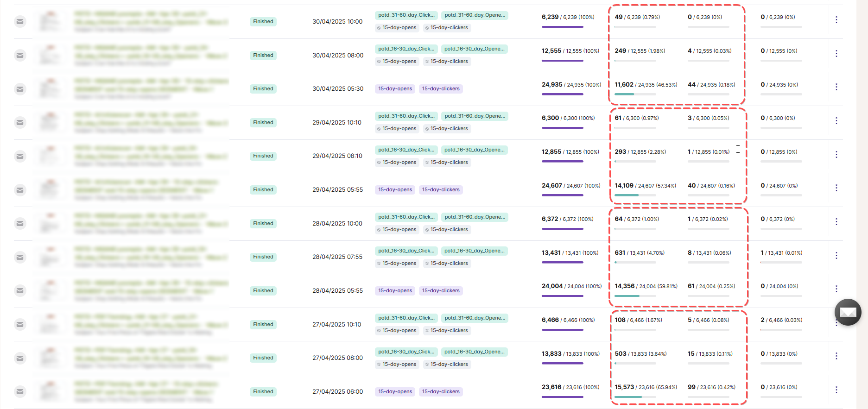Click the email icon for the 28/04/2025 05:55 campaign
The width and height of the screenshot is (868, 409).
coord(20,291)
